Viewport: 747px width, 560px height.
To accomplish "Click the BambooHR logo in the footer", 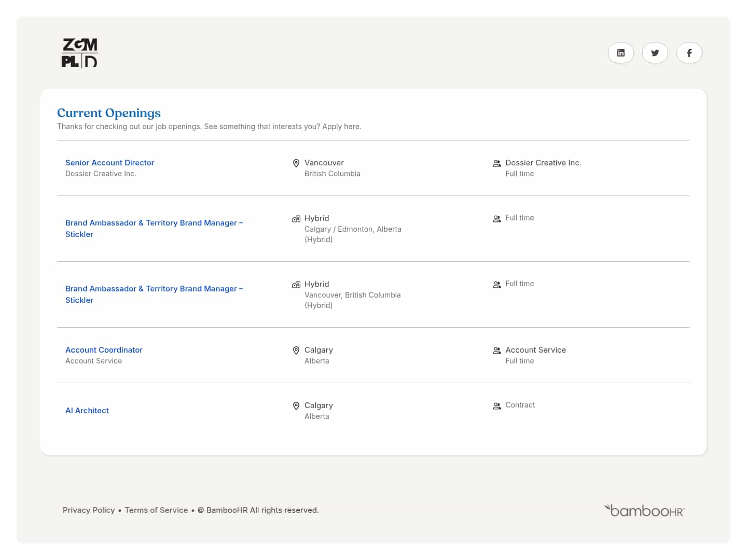I will click(x=644, y=510).
